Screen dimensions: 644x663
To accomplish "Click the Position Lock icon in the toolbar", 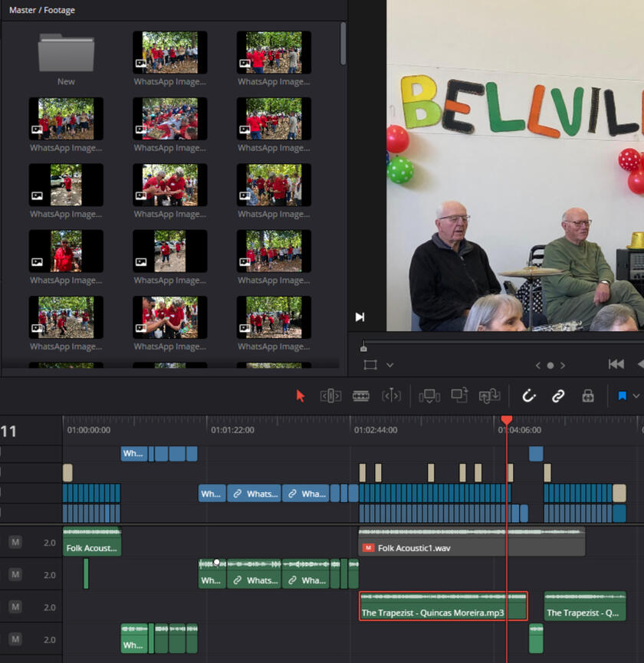I will click(587, 396).
